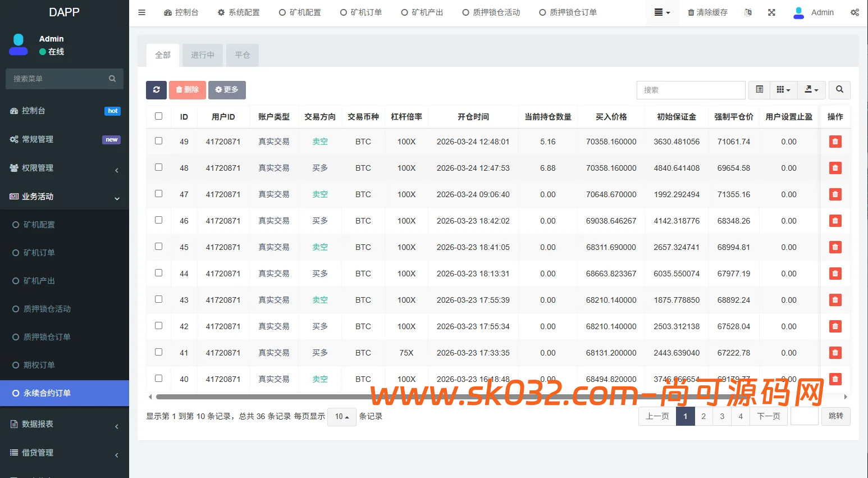This screenshot has height=478, width=868.
Task: Toggle the sidebar hamburger menu icon
Action: click(x=141, y=12)
